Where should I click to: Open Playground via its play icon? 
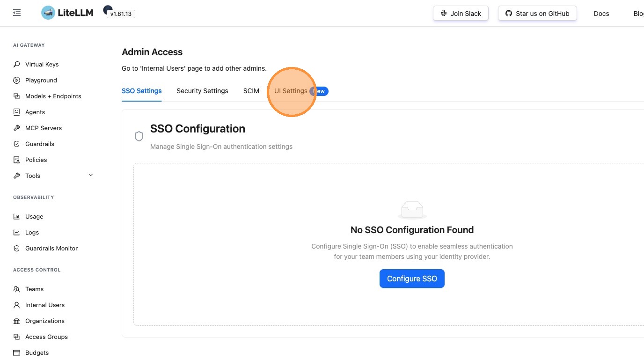click(17, 80)
